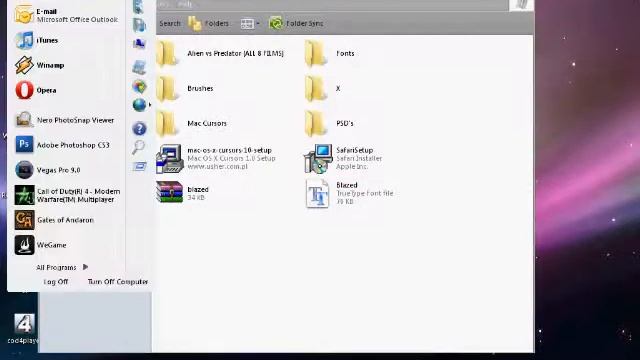This screenshot has height=360, width=640.
Task: Open the globe Connect To icon
Action: (139, 105)
